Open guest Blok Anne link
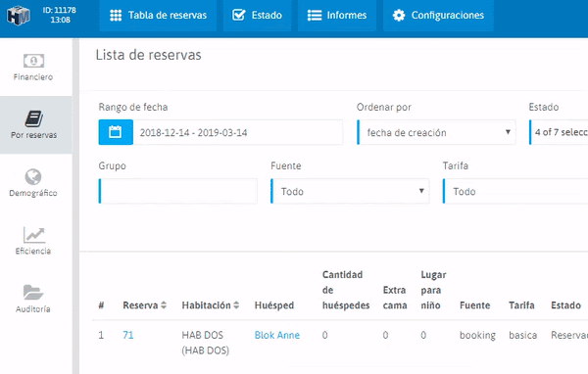 pos(277,335)
